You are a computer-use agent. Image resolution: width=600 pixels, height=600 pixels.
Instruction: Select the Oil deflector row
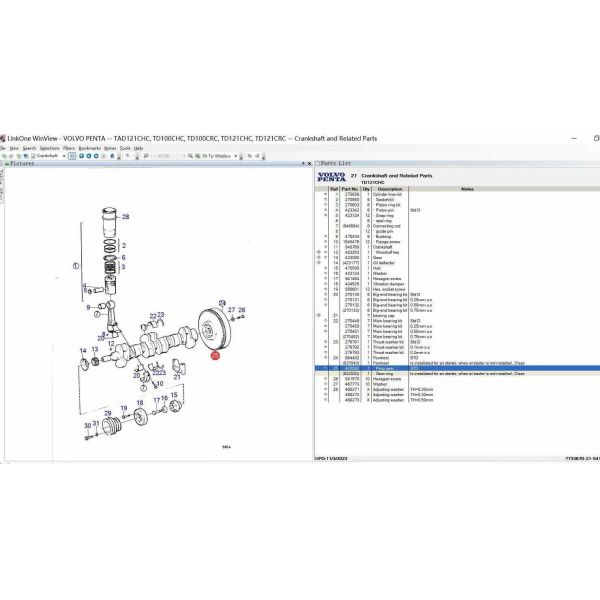457,263
